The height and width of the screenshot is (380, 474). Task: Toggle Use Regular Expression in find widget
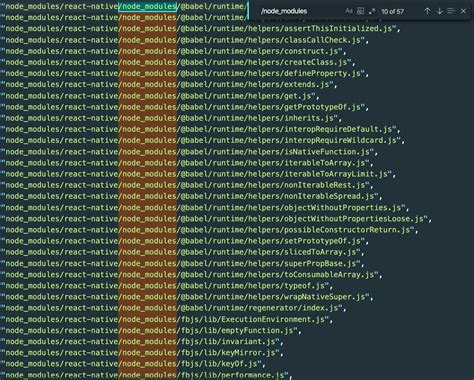372,11
